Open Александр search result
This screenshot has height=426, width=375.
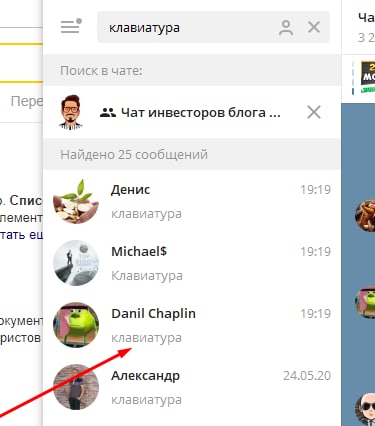pyautogui.click(x=192, y=387)
